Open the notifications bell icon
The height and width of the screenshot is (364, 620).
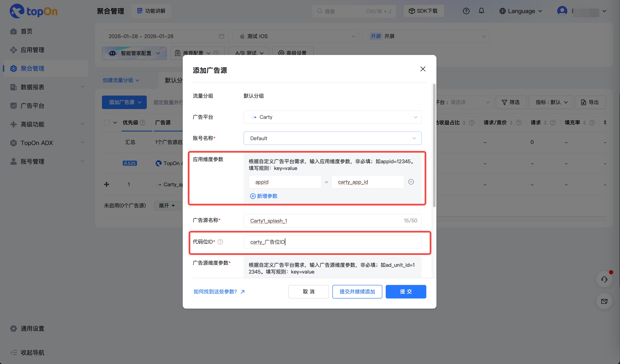tap(481, 11)
